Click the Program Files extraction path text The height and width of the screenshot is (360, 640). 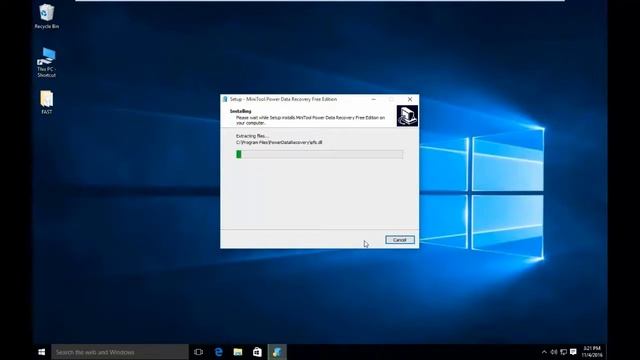[x=279, y=142]
